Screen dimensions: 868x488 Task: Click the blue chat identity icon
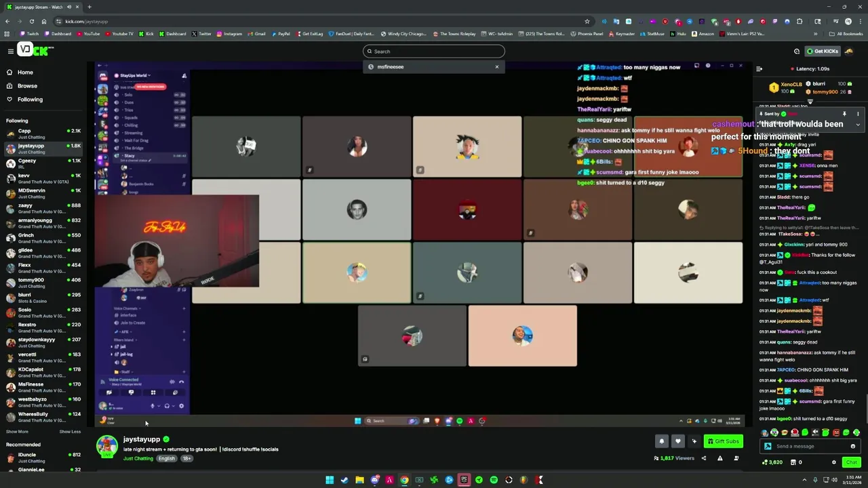[x=768, y=447]
